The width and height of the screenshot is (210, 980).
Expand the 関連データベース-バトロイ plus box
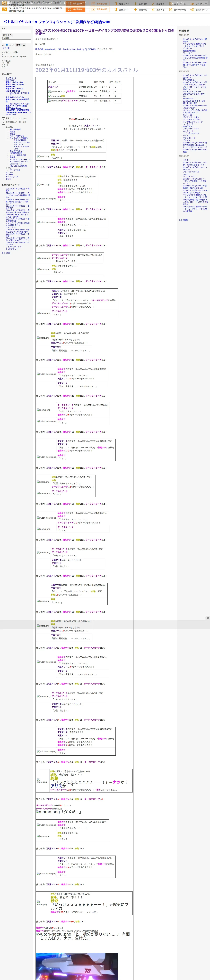tap(3, 119)
